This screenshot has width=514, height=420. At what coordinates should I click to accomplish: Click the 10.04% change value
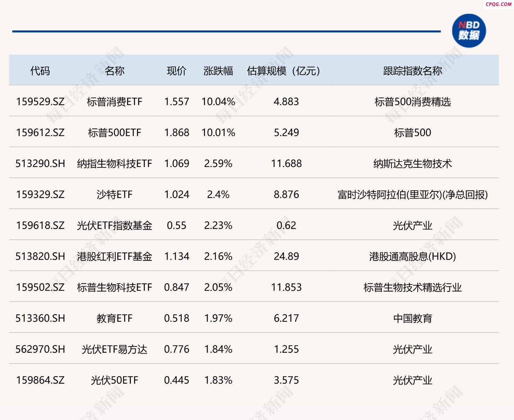click(x=218, y=102)
